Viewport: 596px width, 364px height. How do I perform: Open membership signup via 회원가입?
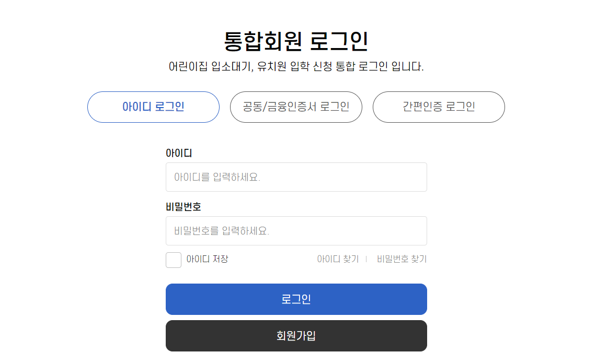(x=296, y=336)
